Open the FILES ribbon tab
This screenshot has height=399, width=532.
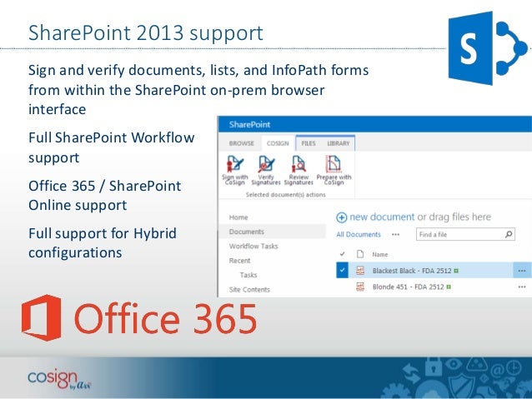coord(309,143)
